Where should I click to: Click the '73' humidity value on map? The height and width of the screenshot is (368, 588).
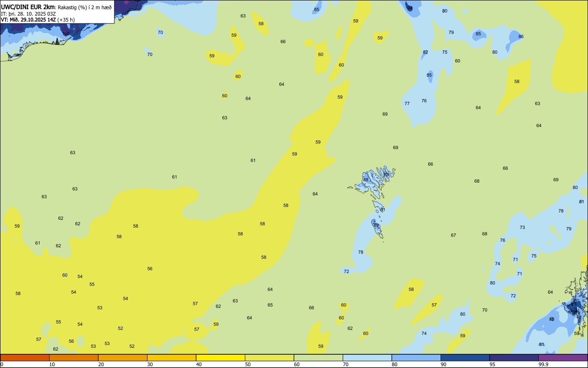(x=522, y=228)
